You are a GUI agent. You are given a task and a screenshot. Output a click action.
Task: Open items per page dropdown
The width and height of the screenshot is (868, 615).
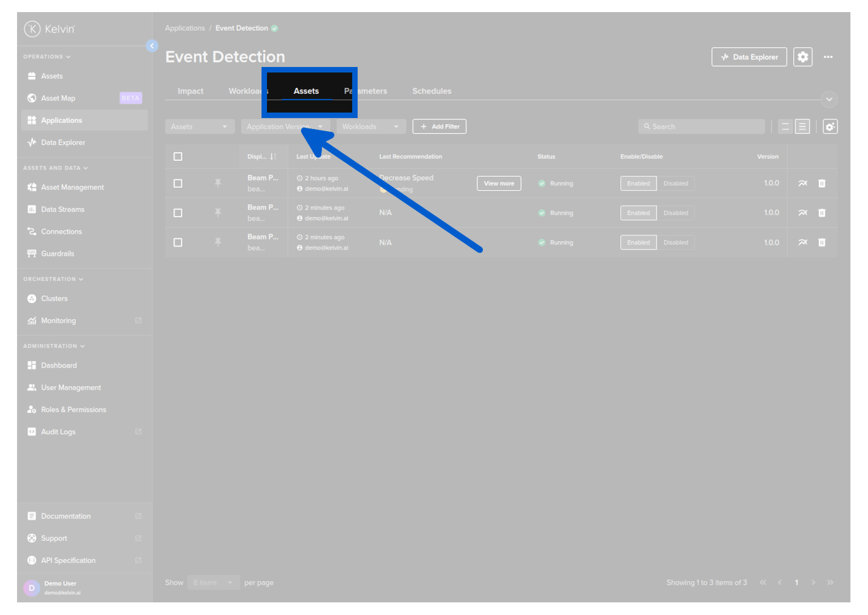(213, 583)
